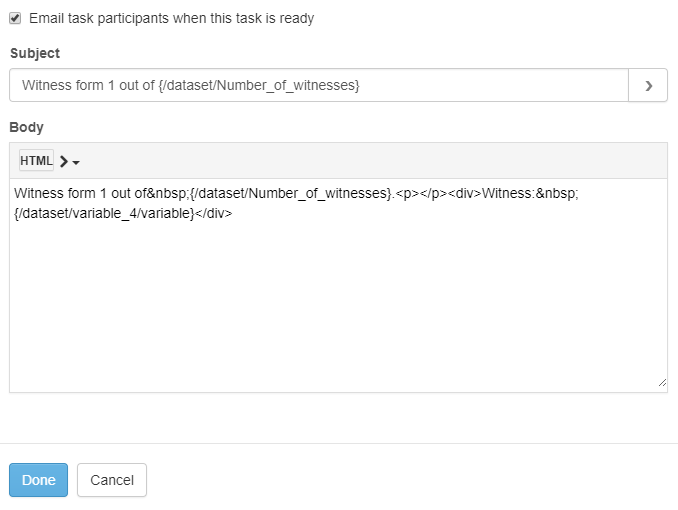Click the Done button
678x510 pixels.
point(38,480)
